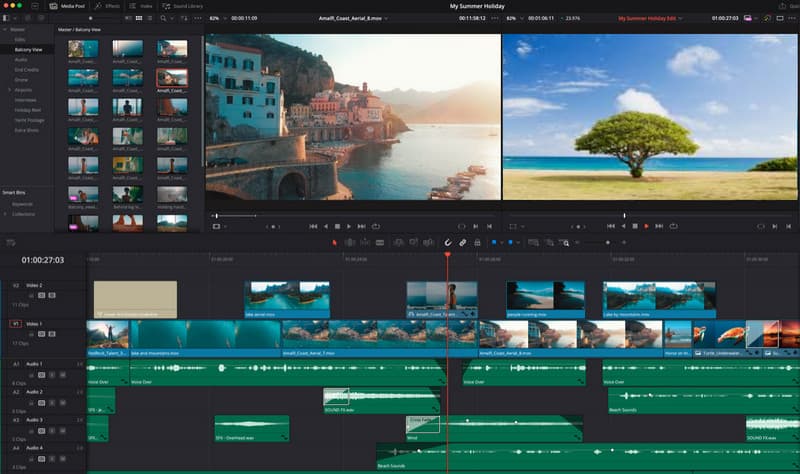Stop playback in the source viewer
Viewport: 800px width, 474px height.
[x=337, y=227]
